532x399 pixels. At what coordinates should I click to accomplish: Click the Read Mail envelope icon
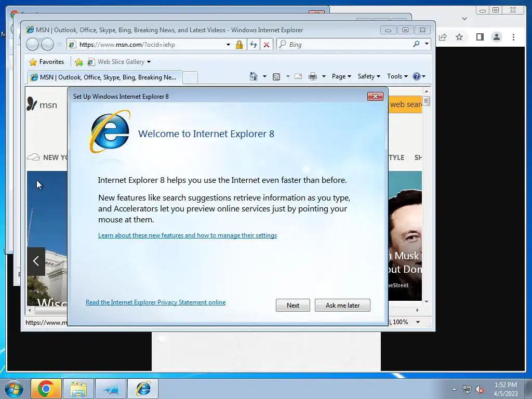[x=298, y=76]
